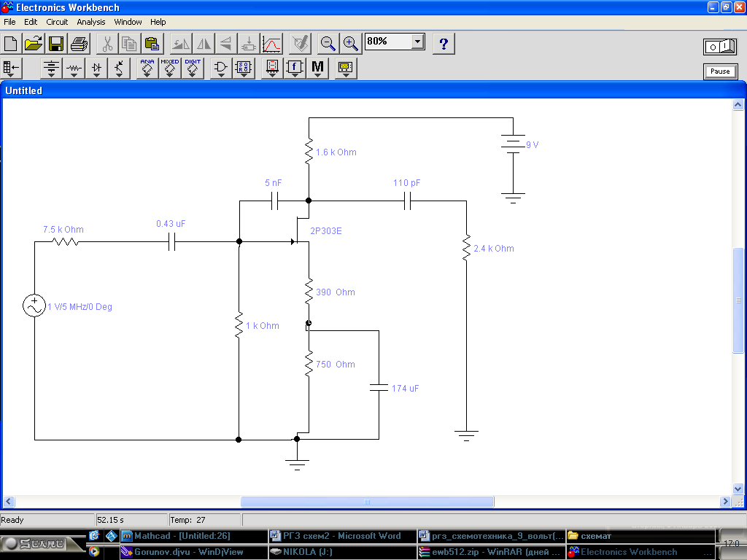Viewport: 747px width, 560px height.
Task: Click the 0.43 uF capacitor label
Action: point(171,224)
